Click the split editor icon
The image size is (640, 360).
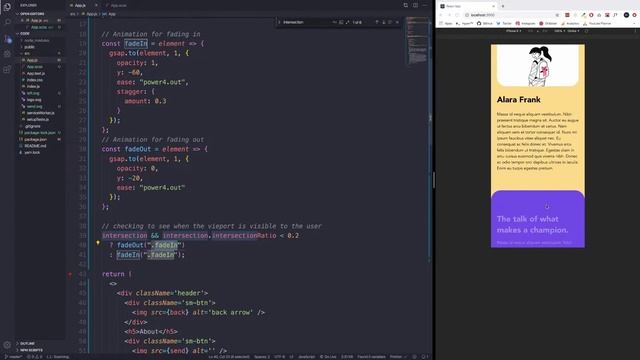(x=415, y=5)
